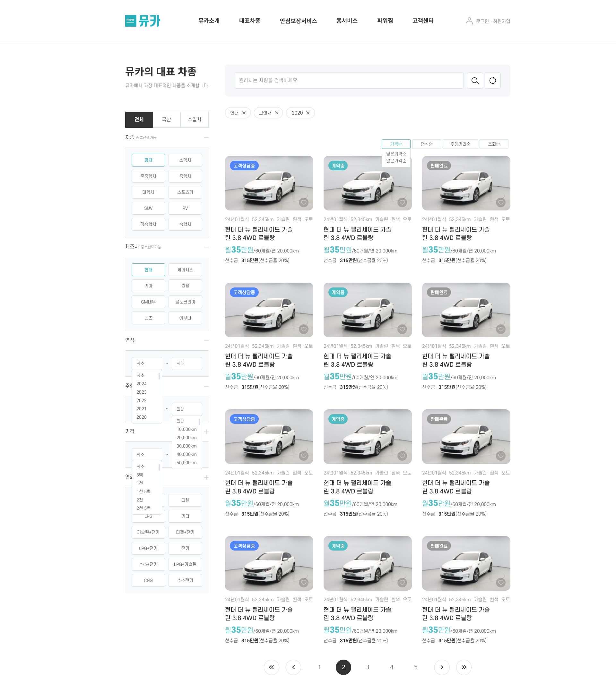Favorite the second row 고객상담중 car
The width and height of the screenshot is (616, 684).
click(x=304, y=329)
